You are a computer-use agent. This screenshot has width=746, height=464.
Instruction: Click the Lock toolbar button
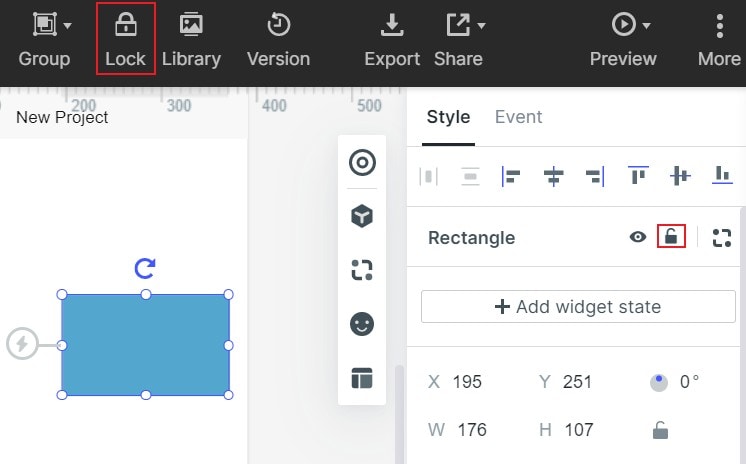(x=126, y=39)
